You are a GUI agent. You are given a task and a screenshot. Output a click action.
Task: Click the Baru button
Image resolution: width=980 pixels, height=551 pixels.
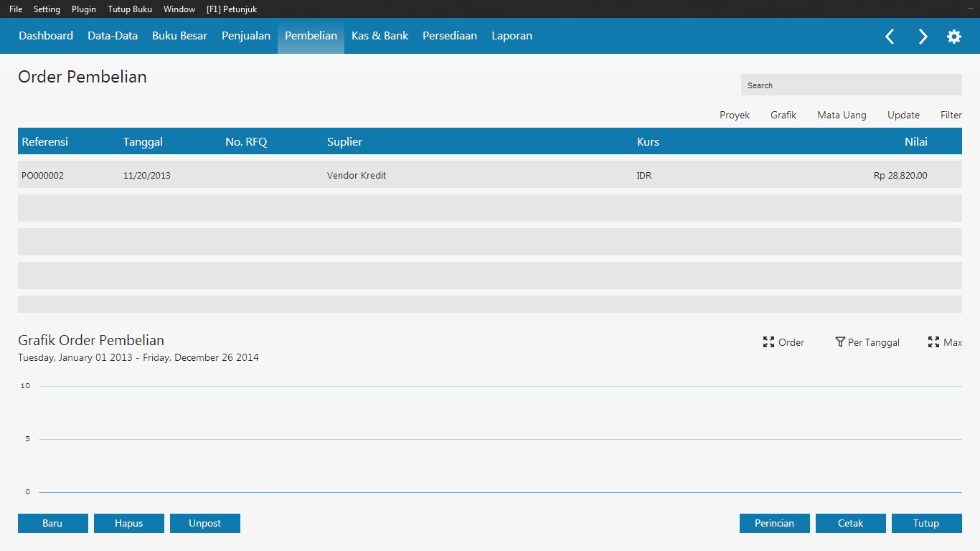(53, 523)
